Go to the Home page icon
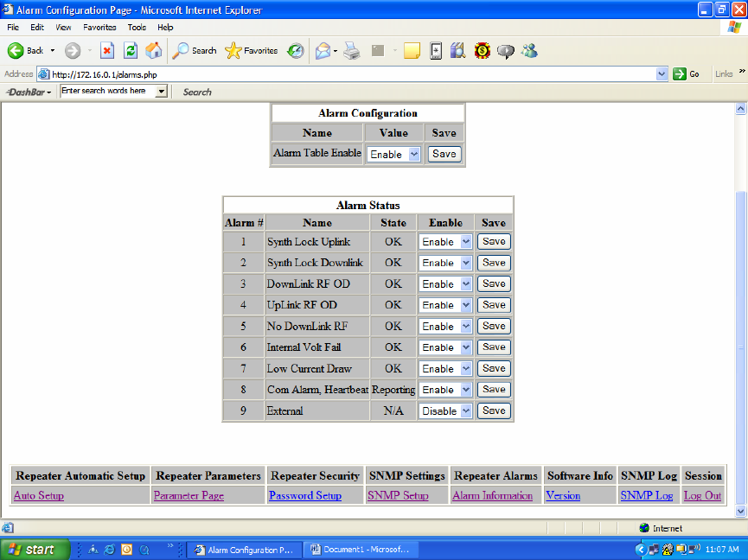The image size is (748, 560). [x=154, y=50]
